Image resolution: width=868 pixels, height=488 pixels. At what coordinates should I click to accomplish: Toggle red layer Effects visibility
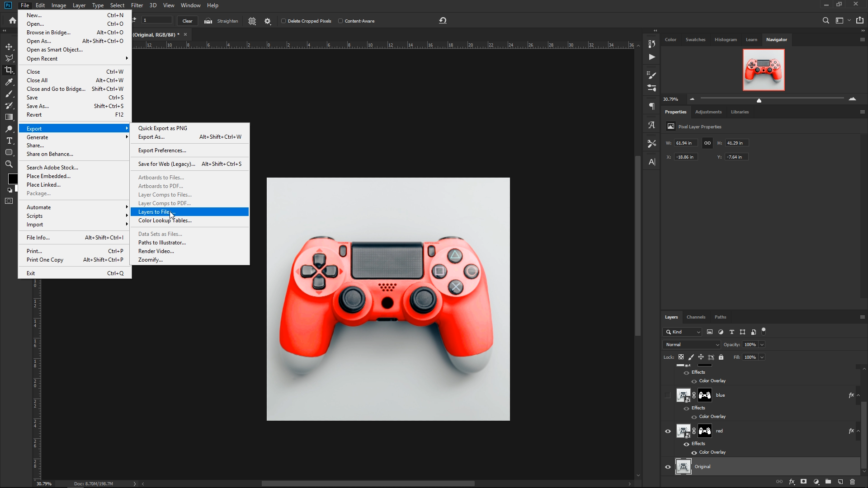pos(686,444)
